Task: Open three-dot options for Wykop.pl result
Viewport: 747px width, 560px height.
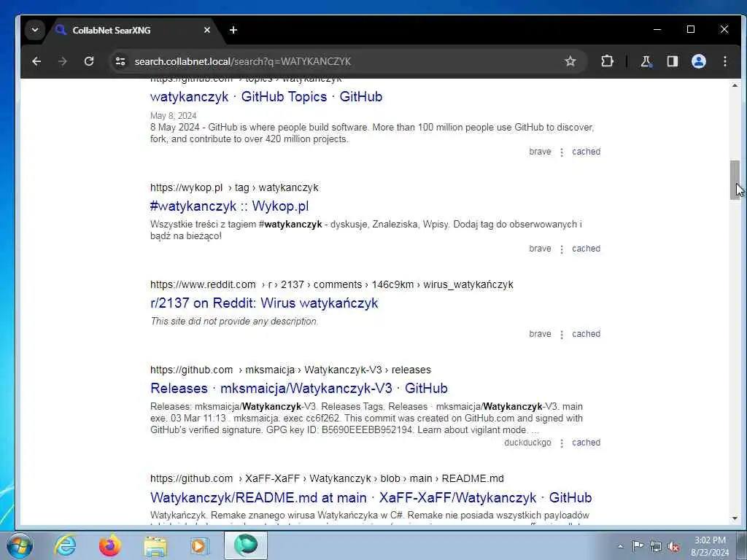Action: (562, 249)
